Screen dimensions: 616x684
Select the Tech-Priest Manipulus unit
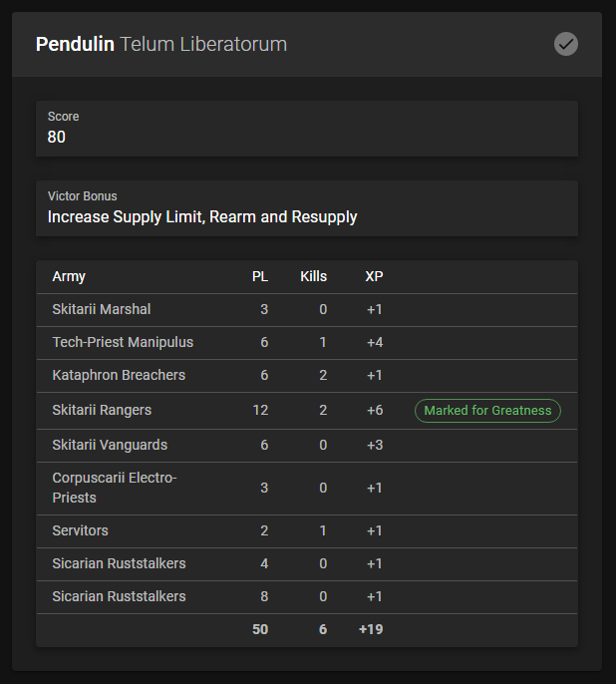[123, 342]
